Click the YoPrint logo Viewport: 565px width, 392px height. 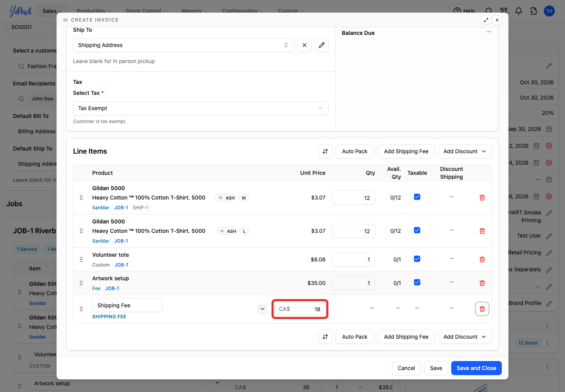coord(20,11)
